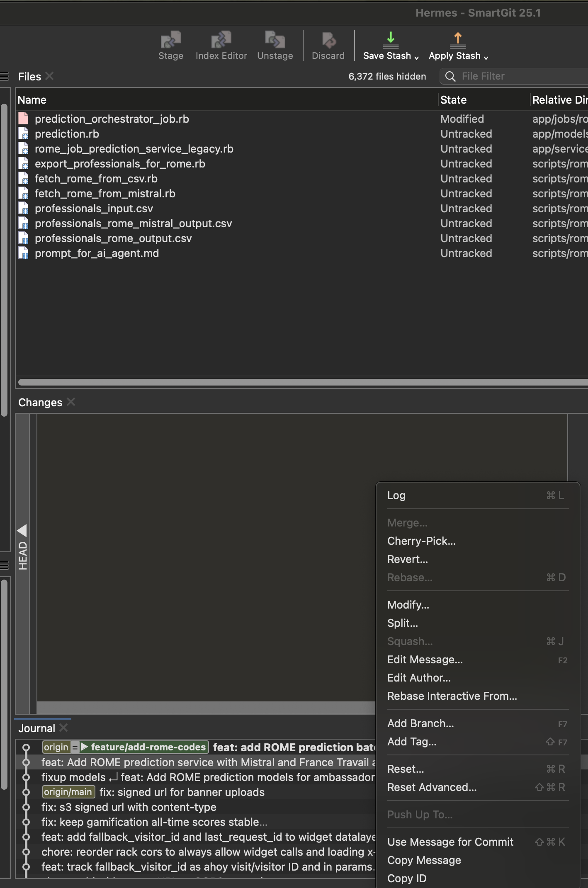Open the Index Editor tool
Image resolution: width=588 pixels, height=888 pixels.
click(x=221, y=41)
